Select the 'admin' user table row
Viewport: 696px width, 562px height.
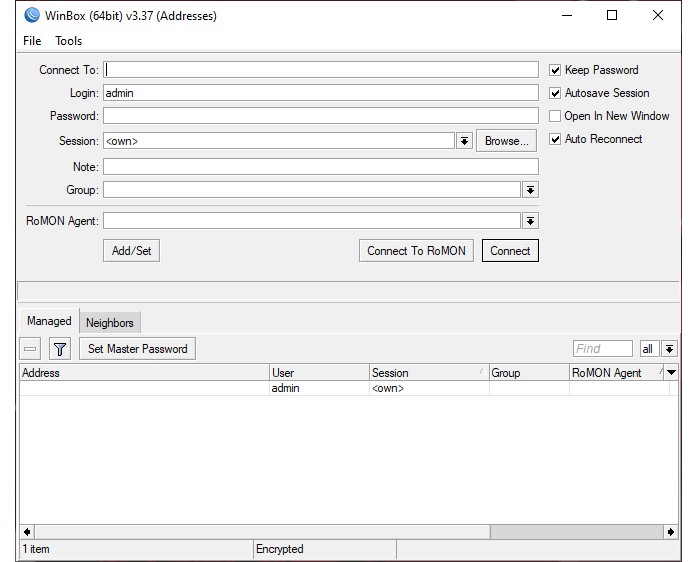coord(349,388)
